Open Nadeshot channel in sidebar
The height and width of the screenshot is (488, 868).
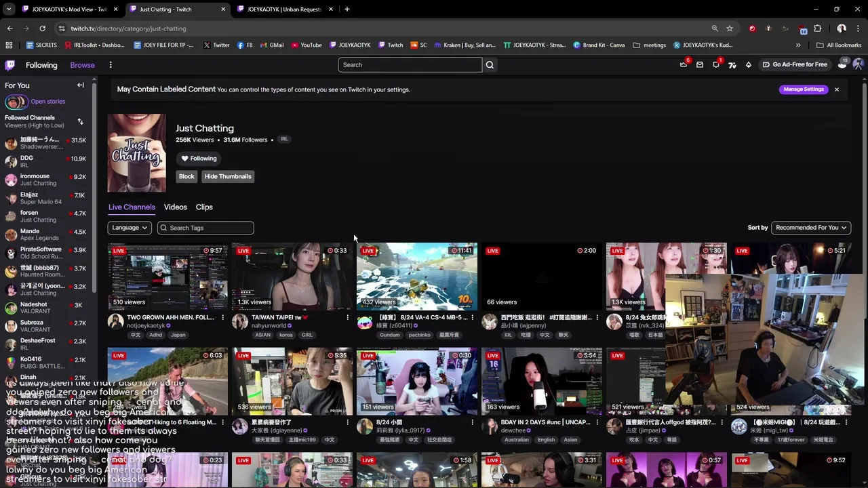click(x=45, y=308)
